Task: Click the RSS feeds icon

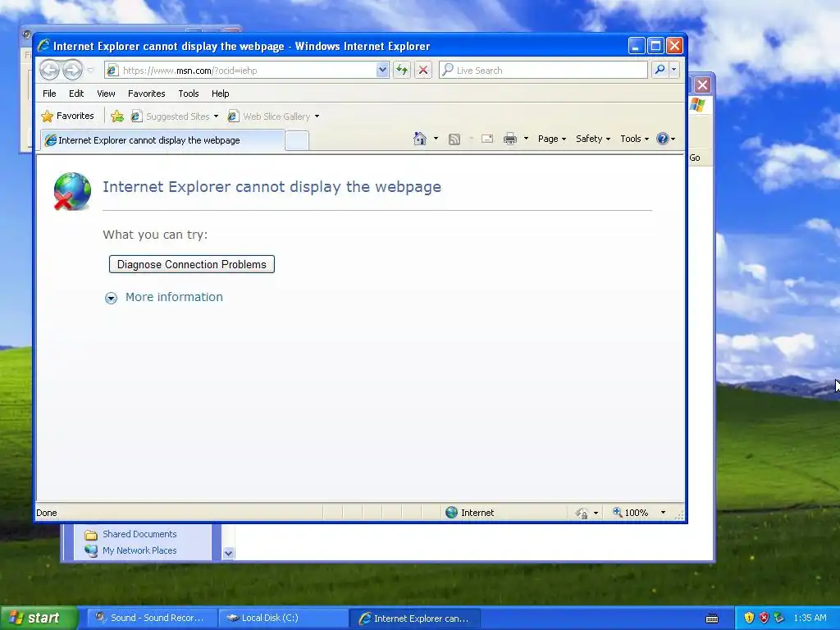Action: click(454, 139)
